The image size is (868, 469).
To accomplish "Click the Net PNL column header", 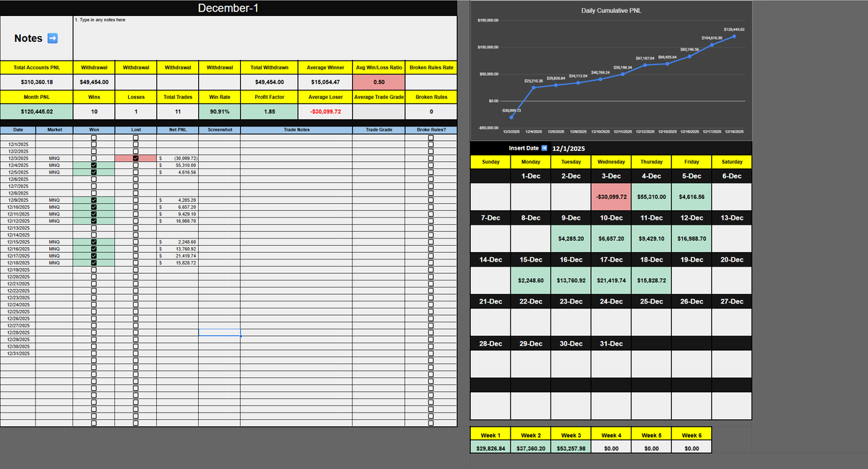I will pos(178,130).
